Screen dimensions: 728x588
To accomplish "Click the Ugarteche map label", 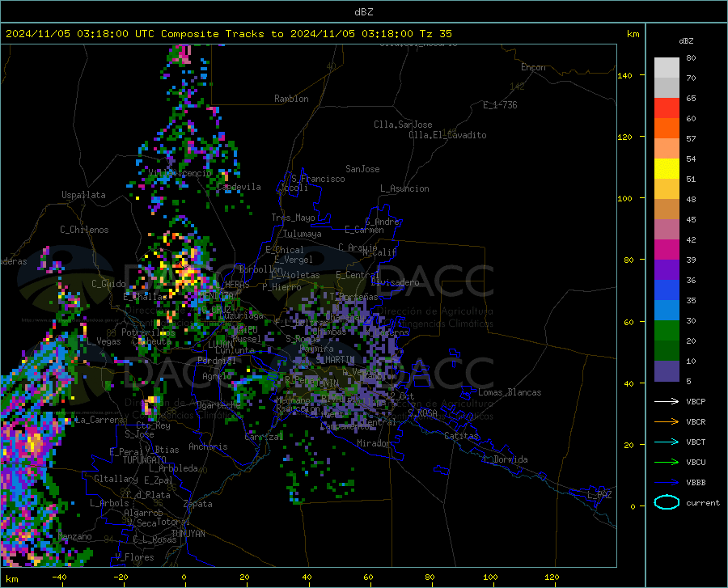I will tap(218, 405).
